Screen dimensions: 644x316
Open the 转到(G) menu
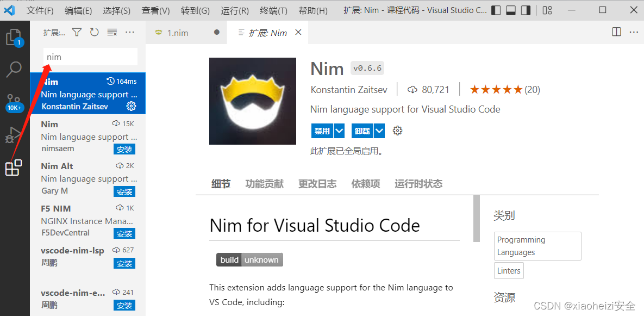(x=196, y=11)
